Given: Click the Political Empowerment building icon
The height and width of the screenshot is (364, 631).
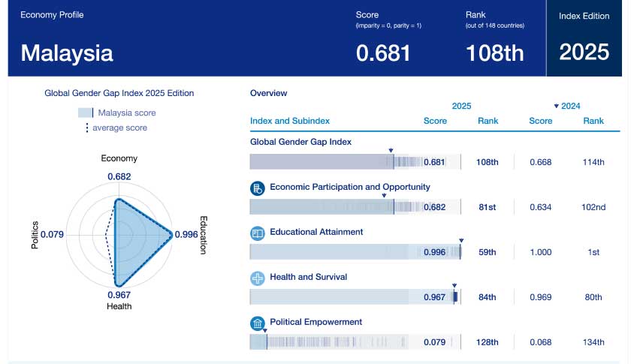Looking at the screenshot, I should tap(258, 323).
